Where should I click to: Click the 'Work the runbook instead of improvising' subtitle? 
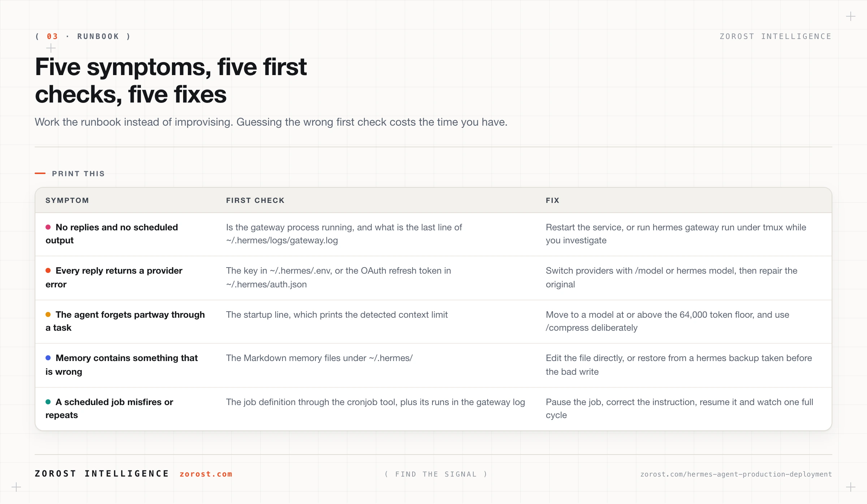click(x=271, y=122)
